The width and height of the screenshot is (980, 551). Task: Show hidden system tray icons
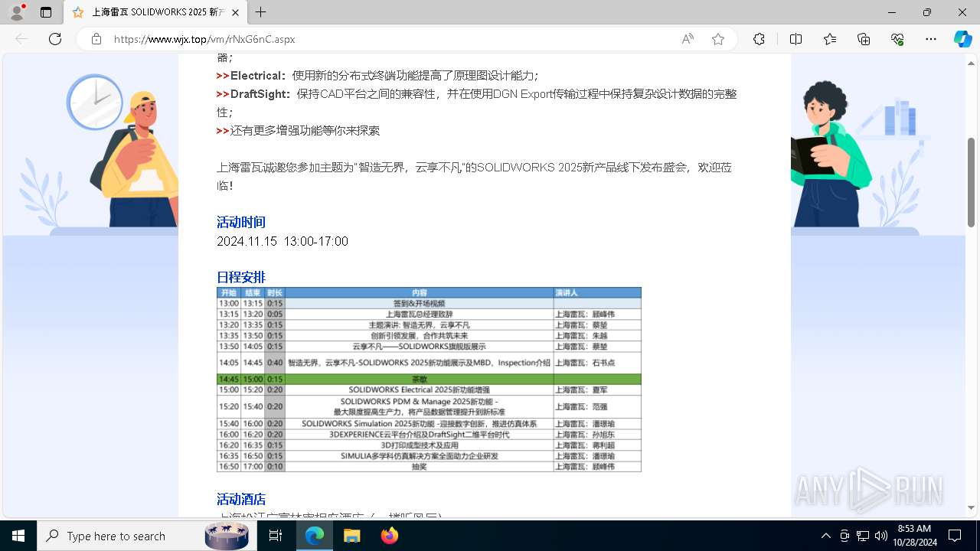(x=825, y=536)
